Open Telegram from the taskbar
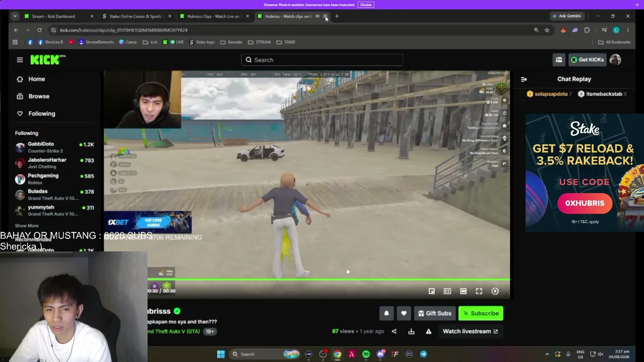Image resolution: width=644 pixels, height=362 pixels. point(424,354)
